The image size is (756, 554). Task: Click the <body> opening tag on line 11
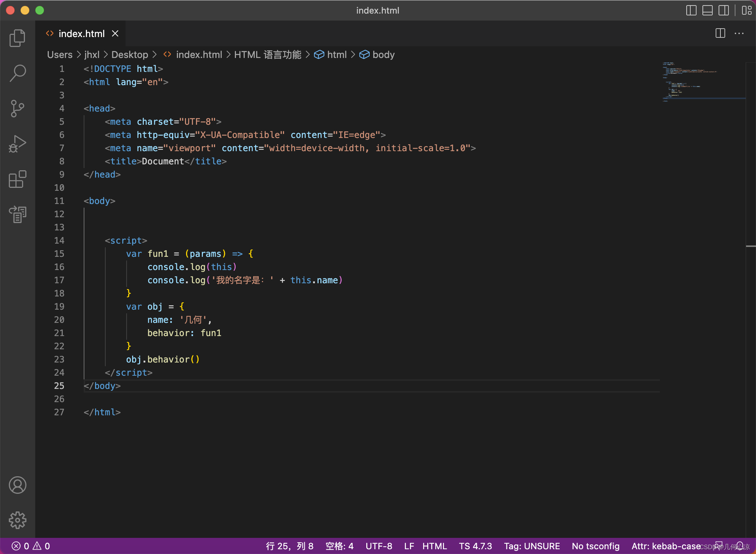point(99,201)
